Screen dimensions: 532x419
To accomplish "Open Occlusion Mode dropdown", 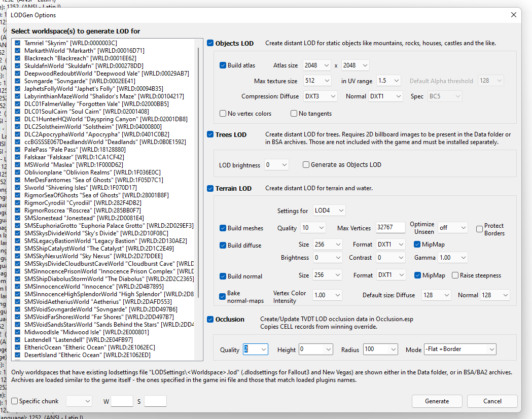I will (460, 349).
